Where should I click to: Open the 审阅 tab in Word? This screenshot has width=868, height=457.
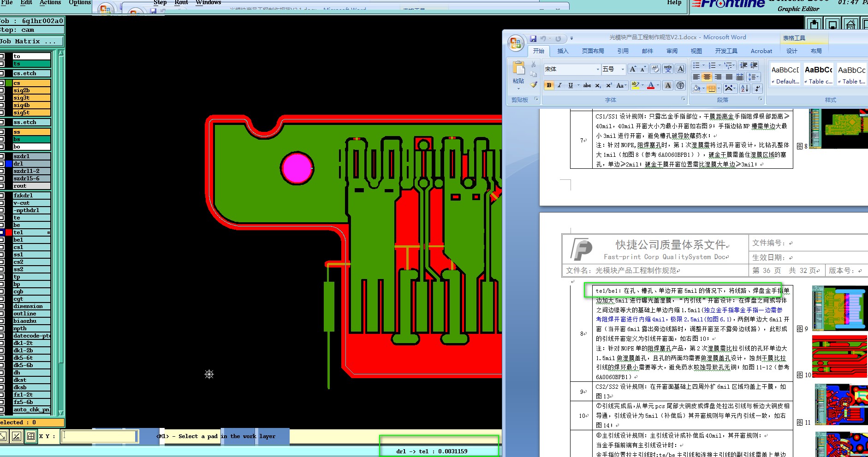[672, 51]
